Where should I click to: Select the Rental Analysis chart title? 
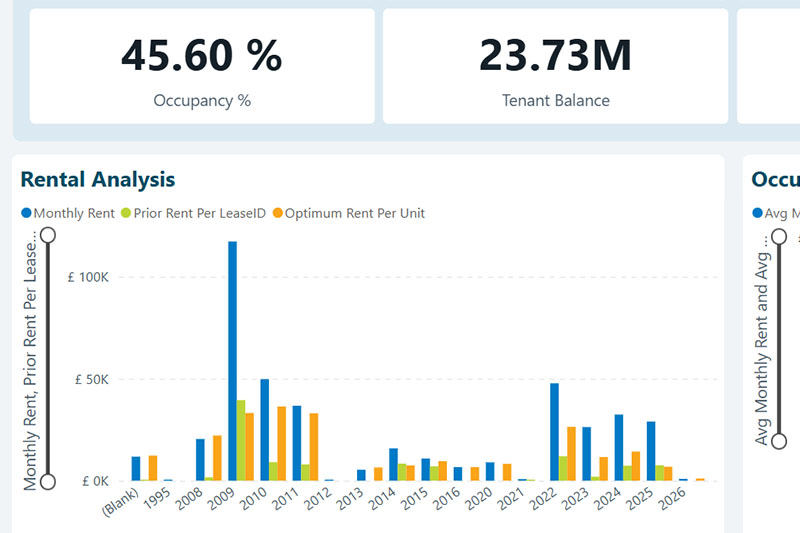pos(98,180)
